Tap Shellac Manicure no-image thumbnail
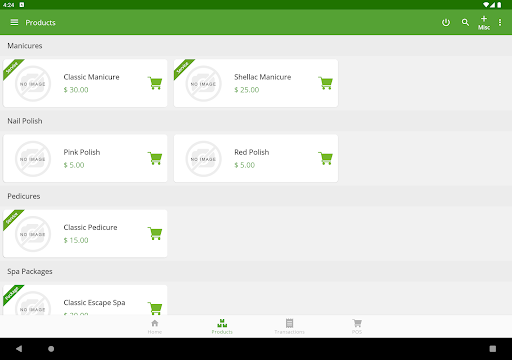 (203, 84)
